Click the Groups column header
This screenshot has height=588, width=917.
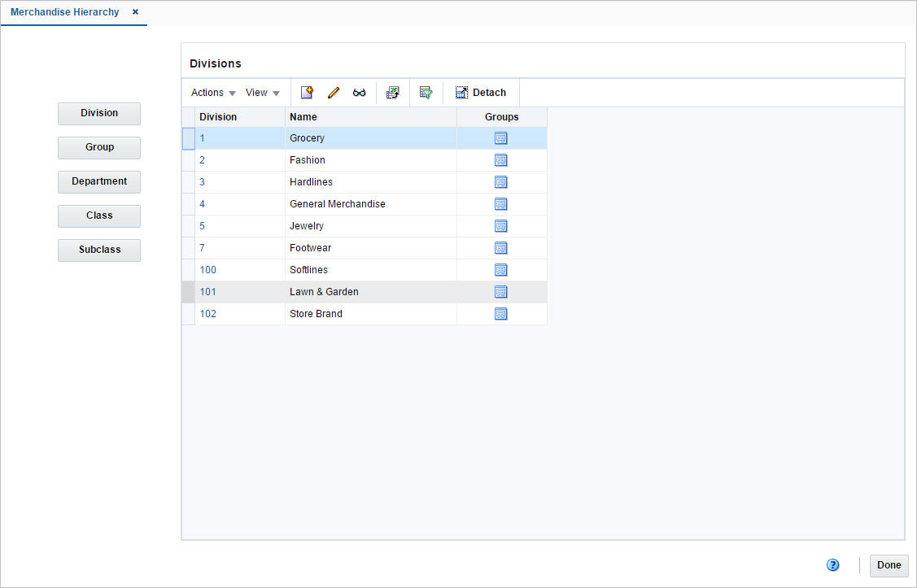tap(502, 117)
